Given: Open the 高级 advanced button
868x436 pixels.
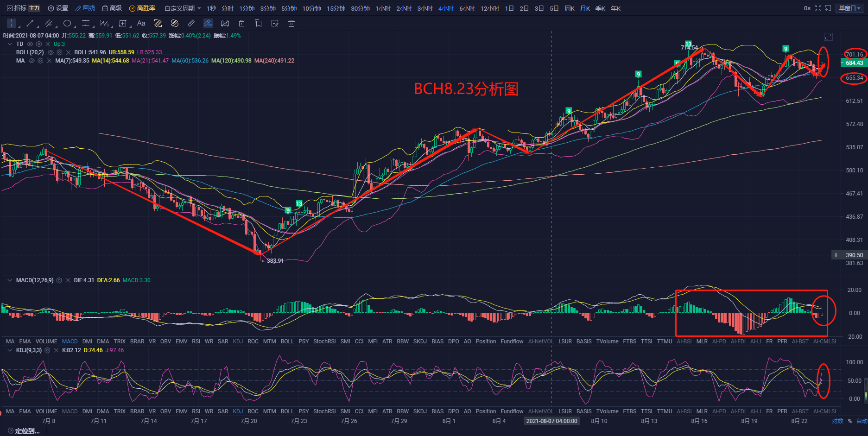Looking at the screenshot, I should [x=112, y=8].
